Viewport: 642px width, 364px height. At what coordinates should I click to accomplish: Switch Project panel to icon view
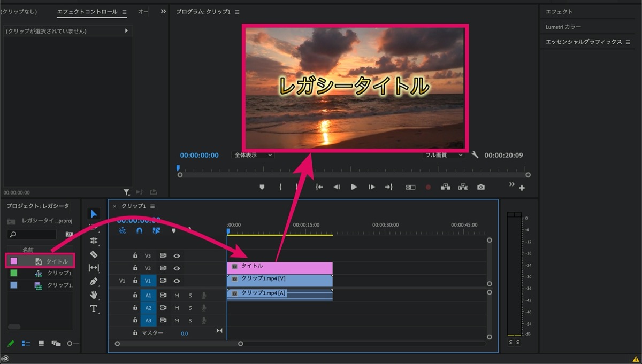pos(41,343)
